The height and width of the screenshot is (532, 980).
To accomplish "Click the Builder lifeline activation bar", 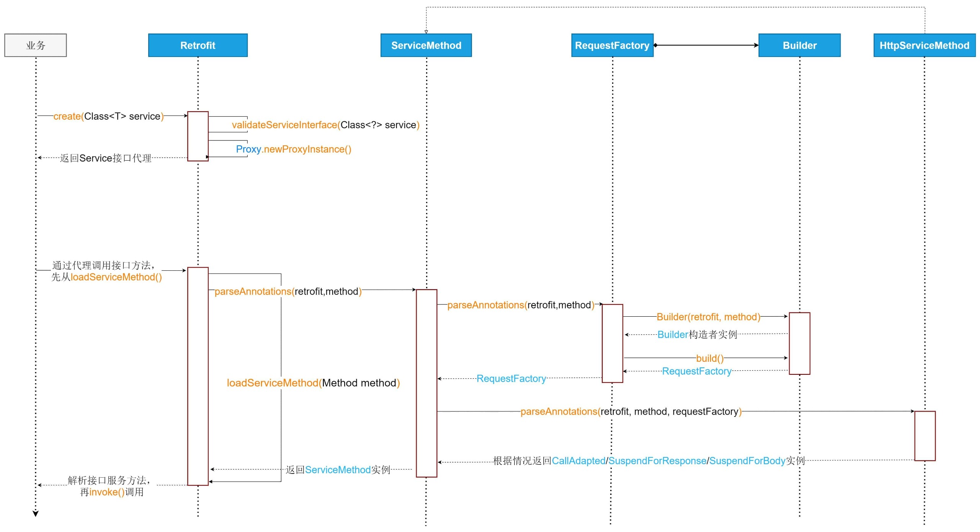I will coord(799,343).
